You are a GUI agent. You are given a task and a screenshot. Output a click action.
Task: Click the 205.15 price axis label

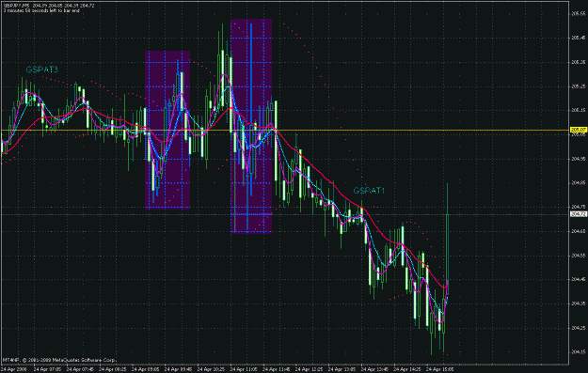[x=579, y=111]
